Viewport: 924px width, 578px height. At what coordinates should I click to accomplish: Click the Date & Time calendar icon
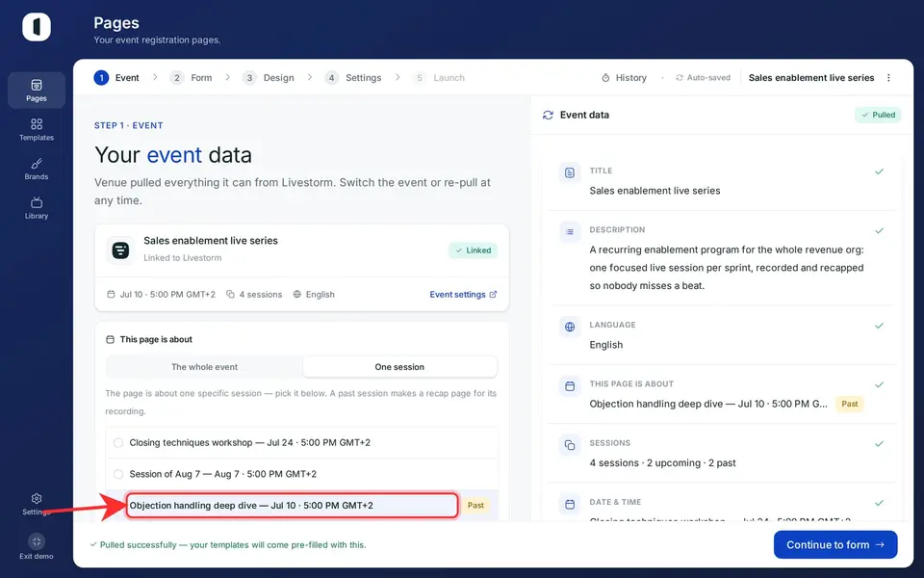point(570,504)
